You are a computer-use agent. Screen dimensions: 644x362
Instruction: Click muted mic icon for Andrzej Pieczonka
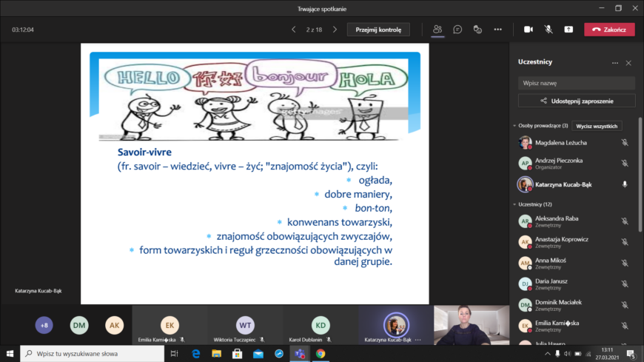tap(625, 163)
